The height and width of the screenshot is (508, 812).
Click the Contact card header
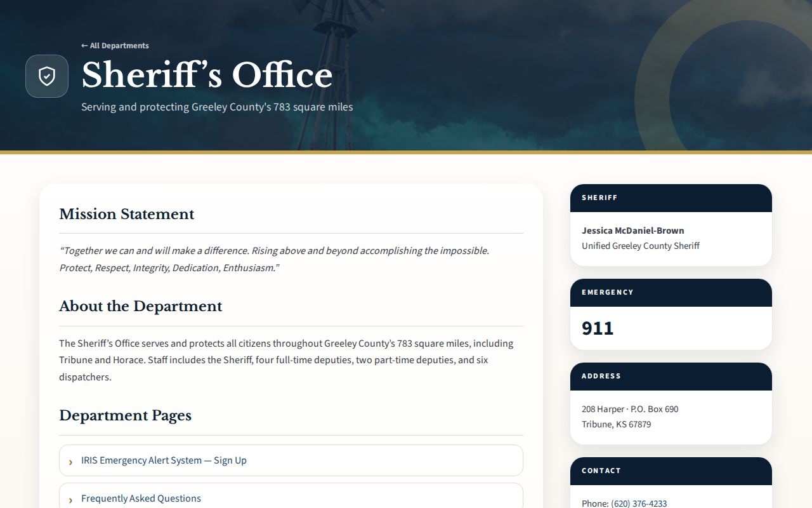point(671,471)
